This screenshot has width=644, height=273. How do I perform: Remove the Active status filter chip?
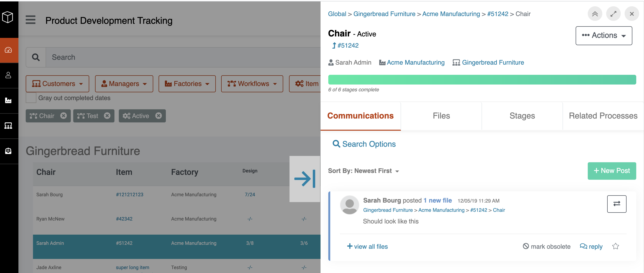click(159, 115)
